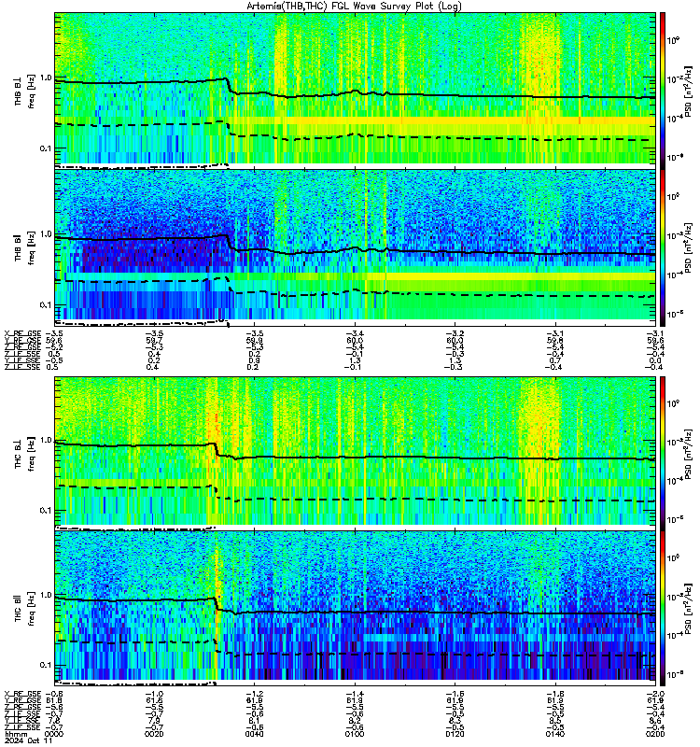Image resolution: width=700 pixels, height=747 pixels.
Task: Click the color bar beside the THC B∥ panel
Action: tap(663, 609)
